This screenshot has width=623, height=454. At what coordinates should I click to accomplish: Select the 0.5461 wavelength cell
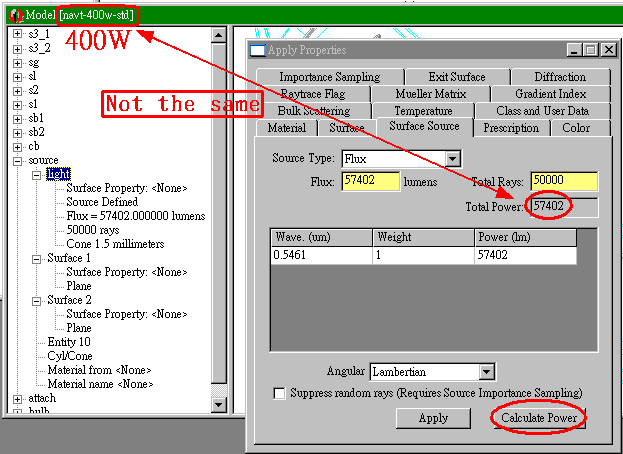[x=321, y=255]
